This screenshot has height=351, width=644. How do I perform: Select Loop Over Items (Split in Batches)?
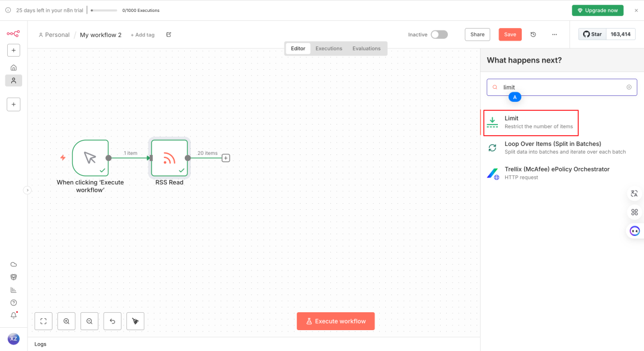tap(562, 148)
